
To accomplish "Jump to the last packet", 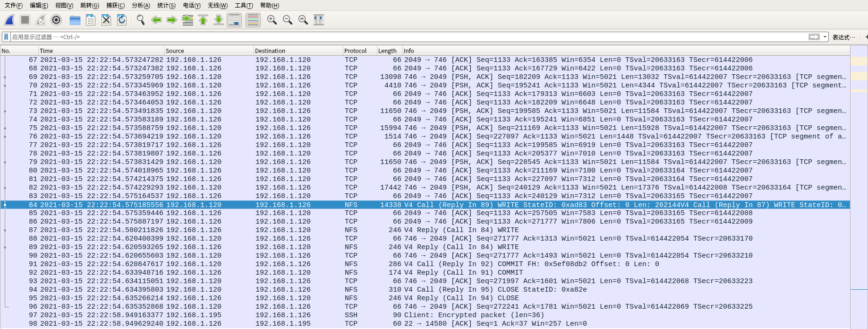I will (x=219, y=20).
